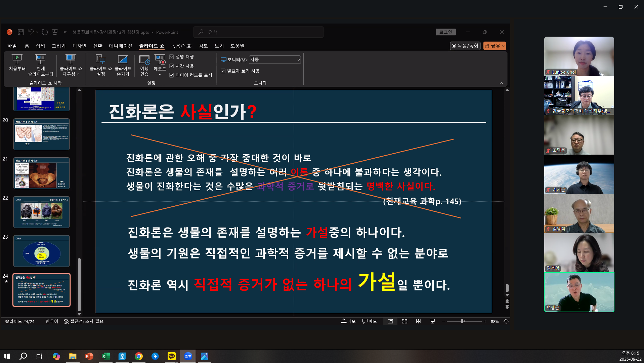Viewport: 644px width, 363px height.
Task: Start slideshow from beginning (처음부터)
Action: [17, 63]
